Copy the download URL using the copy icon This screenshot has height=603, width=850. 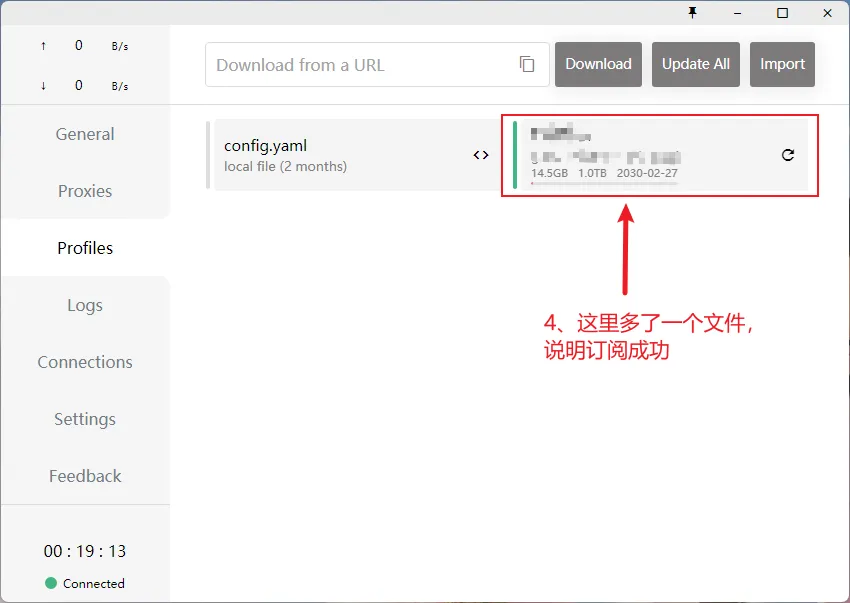tap(528, 62)
